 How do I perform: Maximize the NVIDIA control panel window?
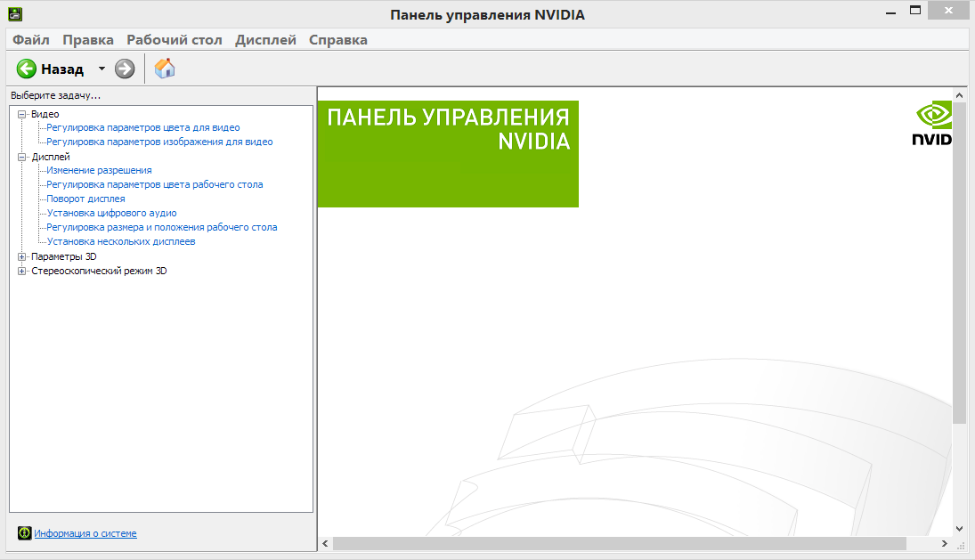[915, 10]
